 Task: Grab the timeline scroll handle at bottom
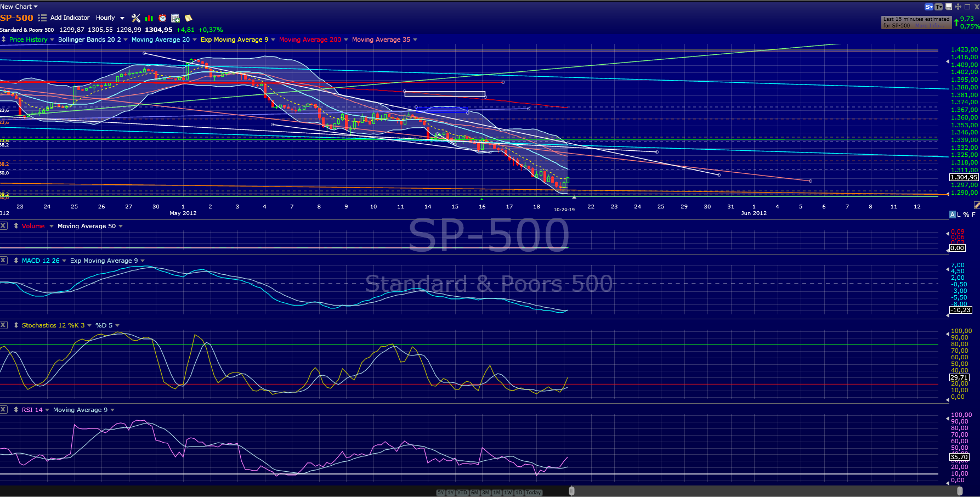pyautogui.click(x=571, y=491)
